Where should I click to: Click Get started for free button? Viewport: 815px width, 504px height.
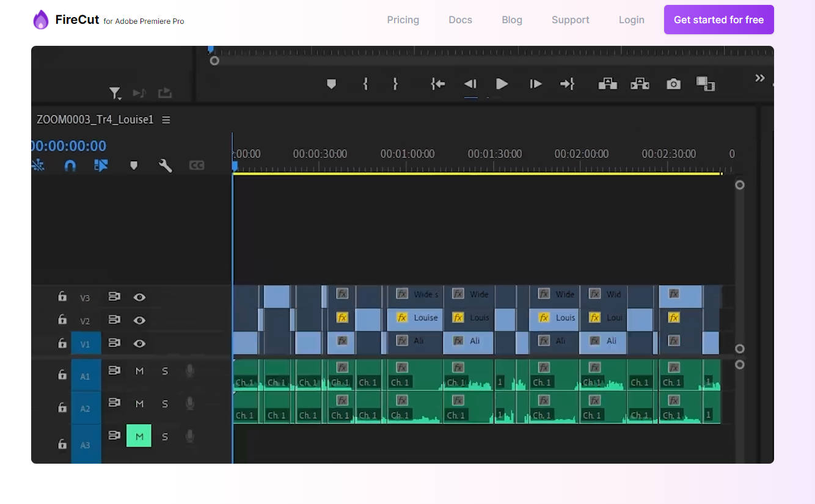[x=718, y=20]
